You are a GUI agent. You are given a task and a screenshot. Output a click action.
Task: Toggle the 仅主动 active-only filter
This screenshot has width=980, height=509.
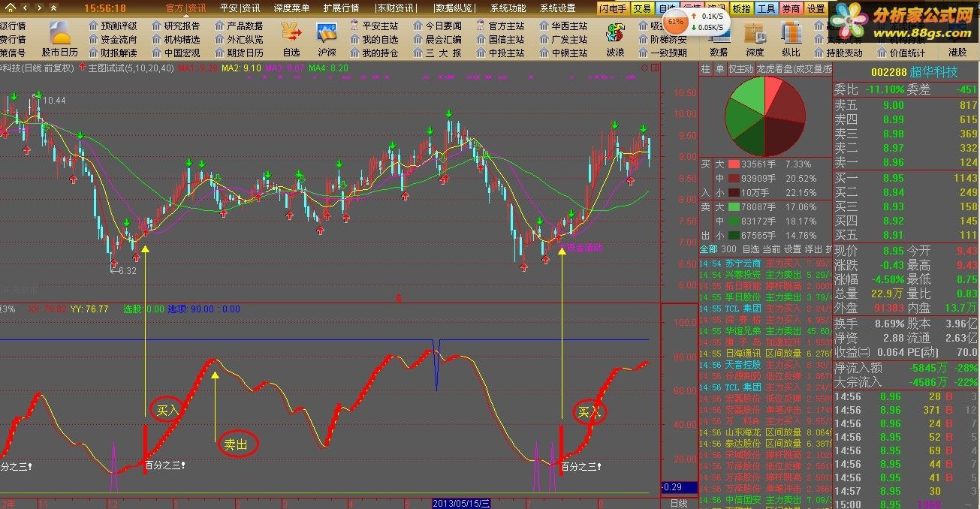[740, 69]
